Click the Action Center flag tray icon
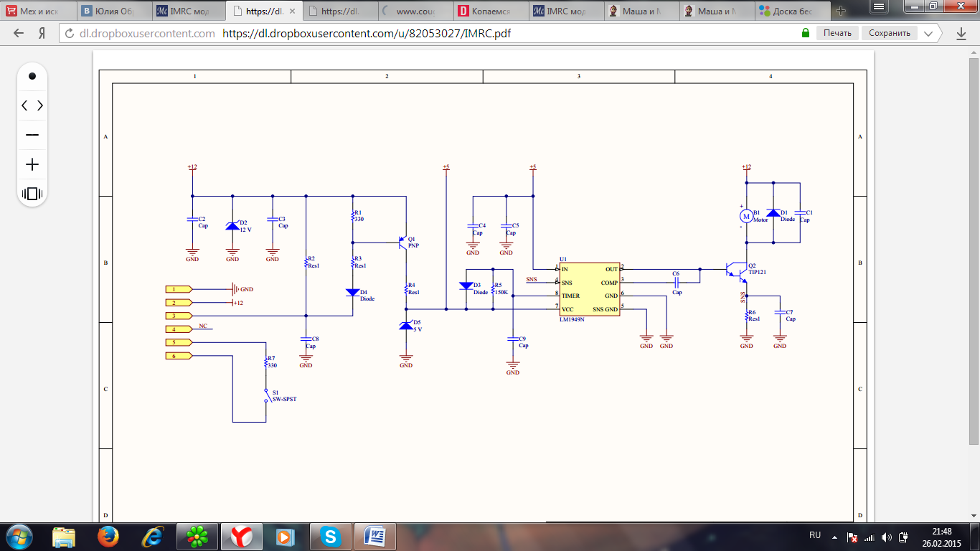The width and height of the screenshot is (980, 551). [x=852, y=537]
